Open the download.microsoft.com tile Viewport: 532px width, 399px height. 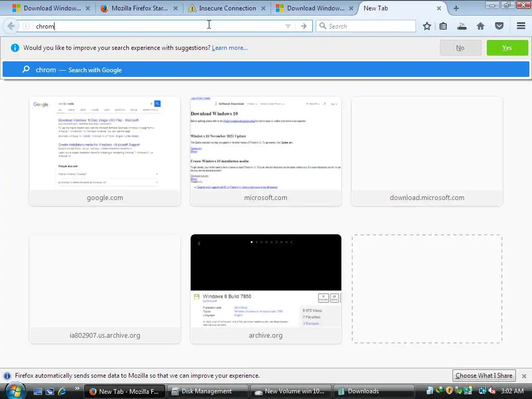(427, 151)
